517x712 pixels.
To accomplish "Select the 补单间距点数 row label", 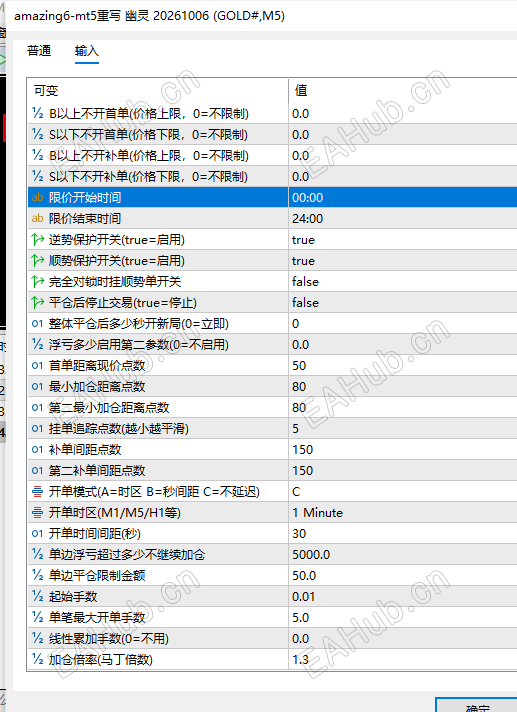I will click(x=85, y=450).
